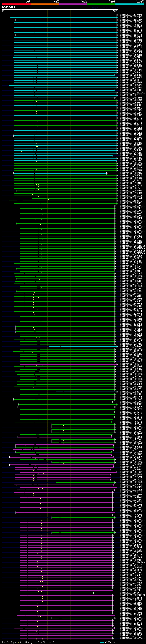Click UniRef100_A5BLJ1 label

click(131, 48)
